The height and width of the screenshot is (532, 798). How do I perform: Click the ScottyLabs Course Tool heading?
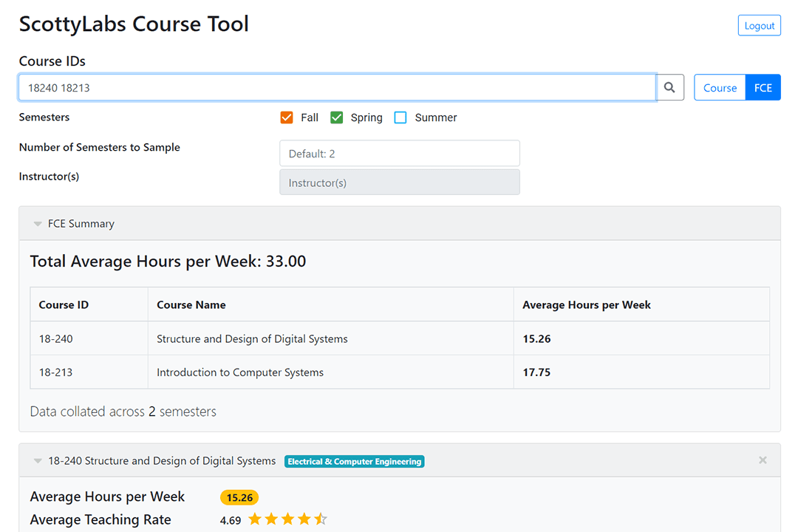pos(134,24)
